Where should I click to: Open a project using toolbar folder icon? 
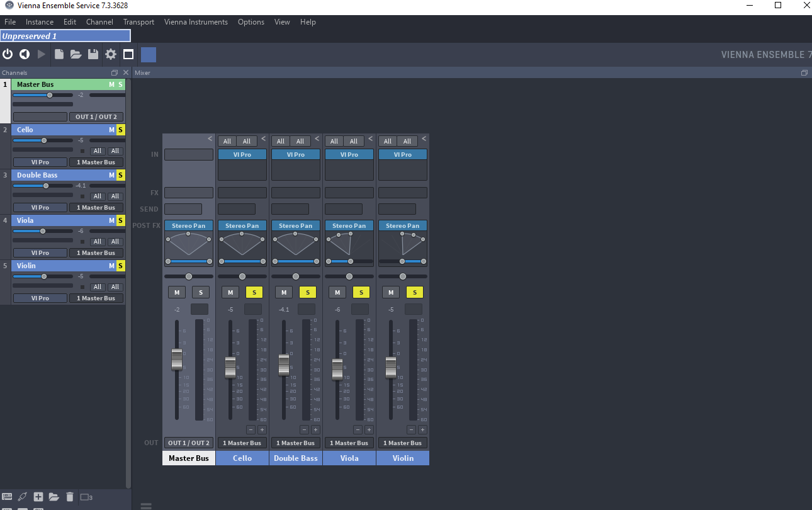pyautogui.click(x=76, y=54)
